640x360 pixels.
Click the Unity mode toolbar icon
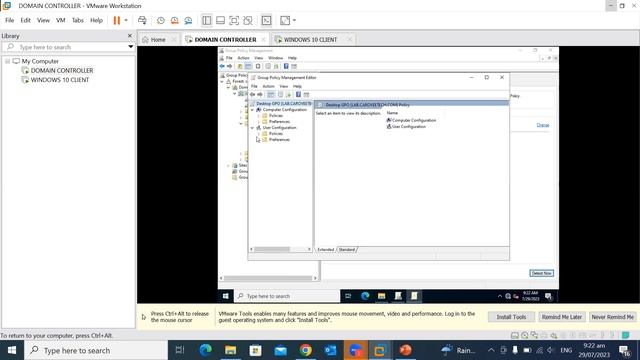tap(248, 20)
